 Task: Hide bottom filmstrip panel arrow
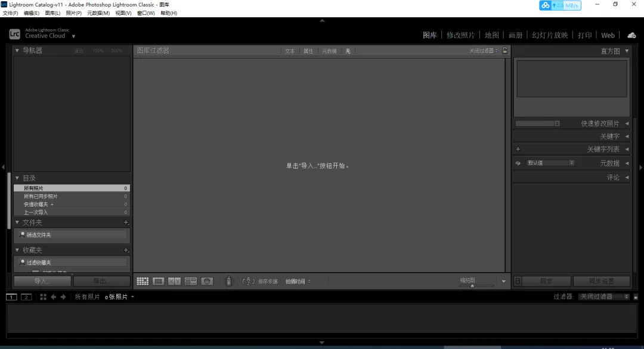pyautogui.click(x=322, y=342)
